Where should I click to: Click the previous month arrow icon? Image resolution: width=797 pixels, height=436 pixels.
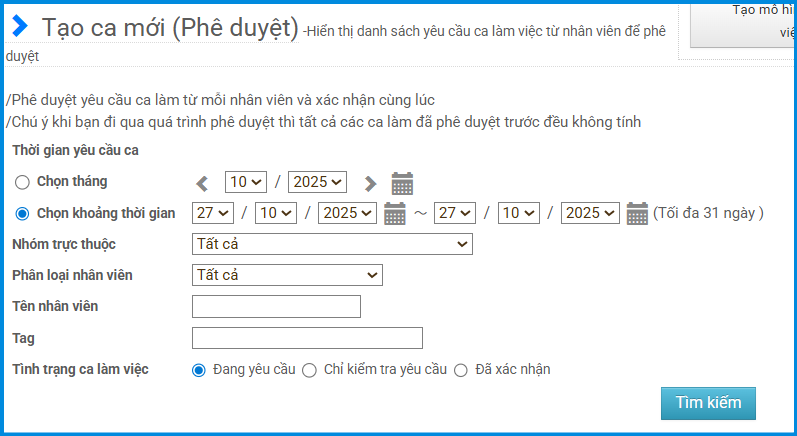pyautogui.click(x=202, y=183)
